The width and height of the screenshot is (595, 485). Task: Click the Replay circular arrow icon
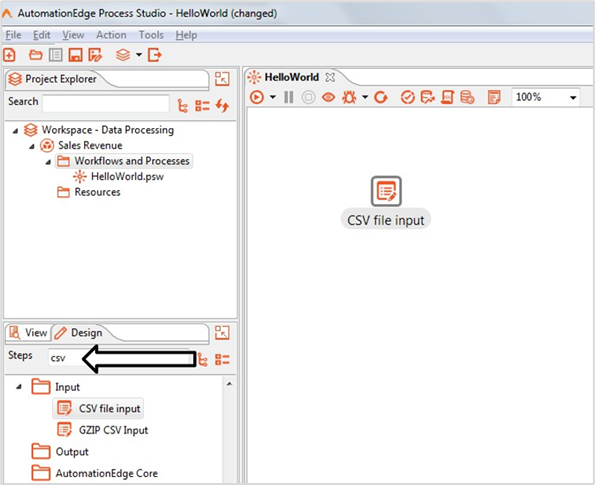pyautogui.click(x=381, y=98)
